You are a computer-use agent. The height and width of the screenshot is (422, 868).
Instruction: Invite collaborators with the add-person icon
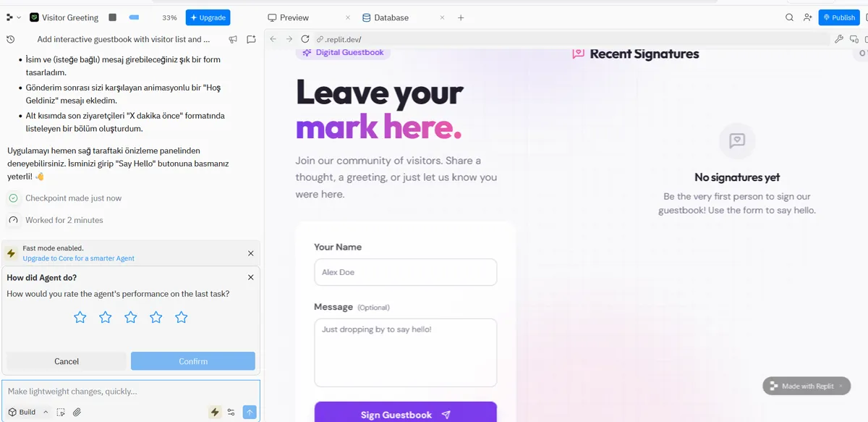808,17
